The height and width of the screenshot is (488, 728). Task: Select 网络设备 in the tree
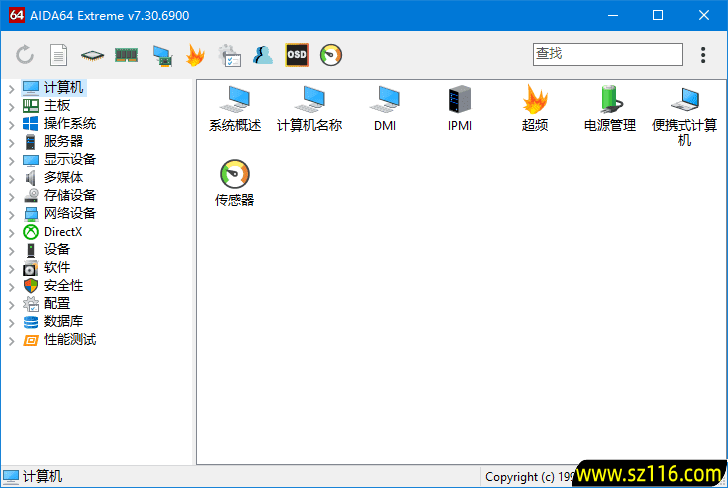pos(70,213)
